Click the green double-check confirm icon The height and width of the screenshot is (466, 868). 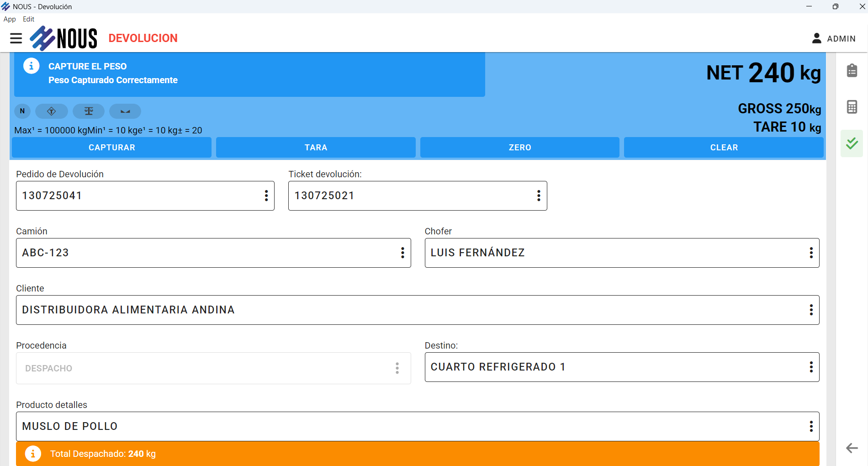pyautogui.click(x=852, y=143)
